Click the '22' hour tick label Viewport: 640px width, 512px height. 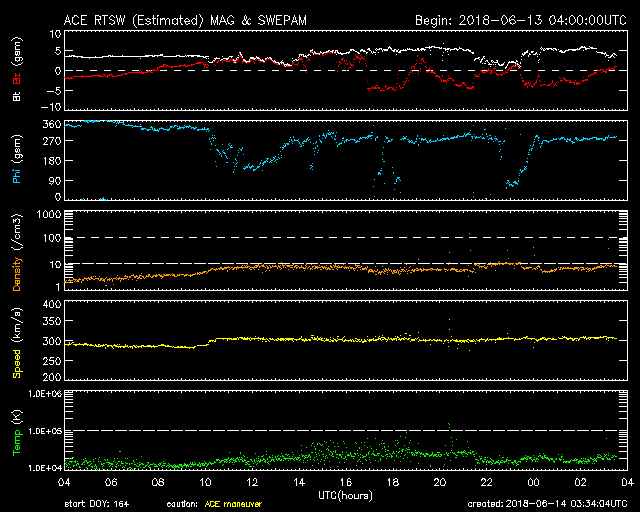487,483
